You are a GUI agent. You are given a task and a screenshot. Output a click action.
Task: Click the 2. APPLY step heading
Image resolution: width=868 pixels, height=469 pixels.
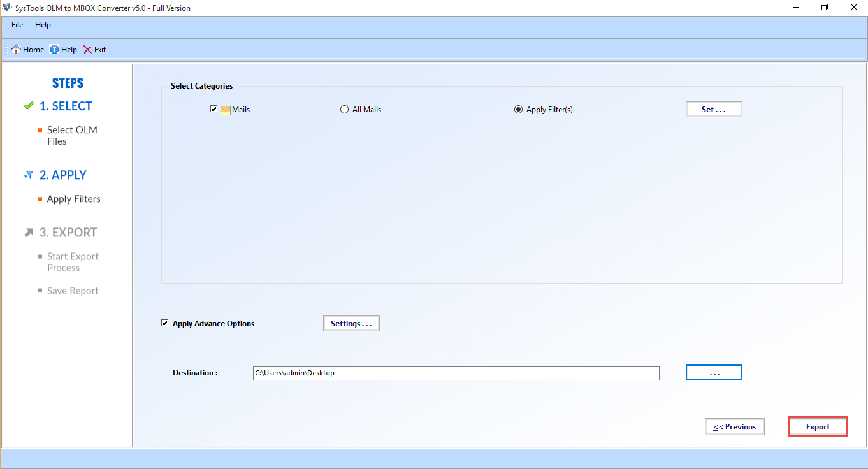63,175
